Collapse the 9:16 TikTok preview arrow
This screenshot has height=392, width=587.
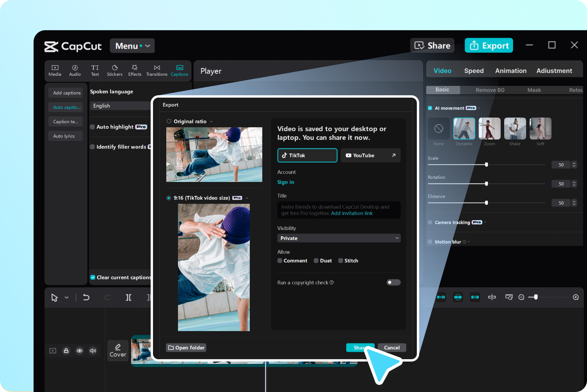pyautogui.click(x=247, y=198)
